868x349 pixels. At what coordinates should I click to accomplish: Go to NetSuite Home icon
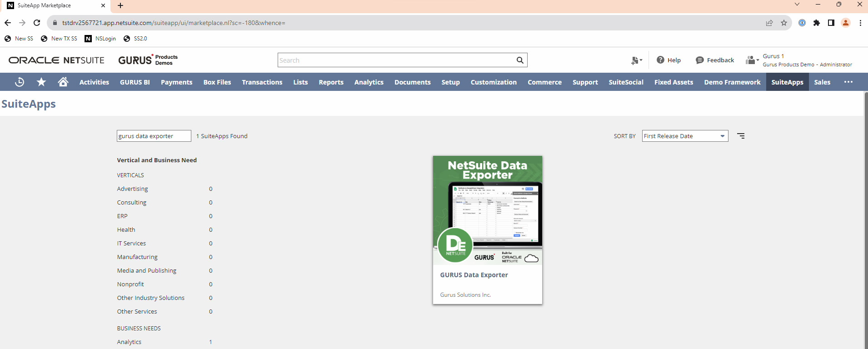[63, 82]
